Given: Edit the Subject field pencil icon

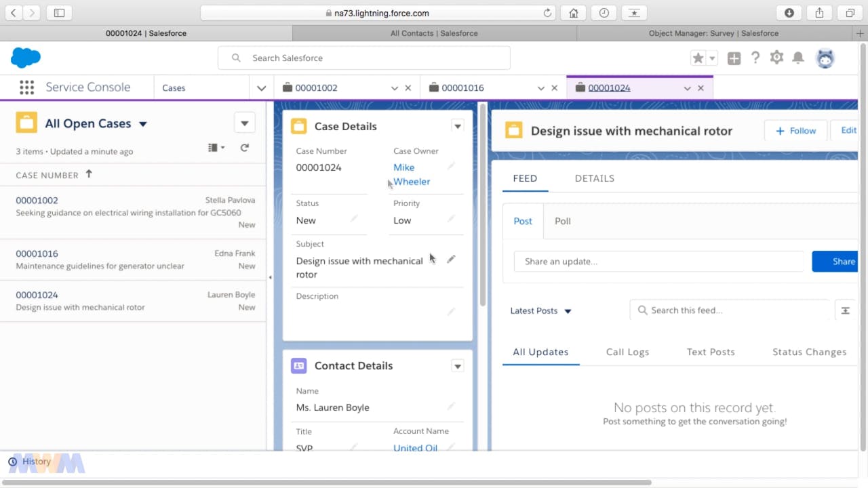Looking at the screenshot, I should [x=451, y=259].
